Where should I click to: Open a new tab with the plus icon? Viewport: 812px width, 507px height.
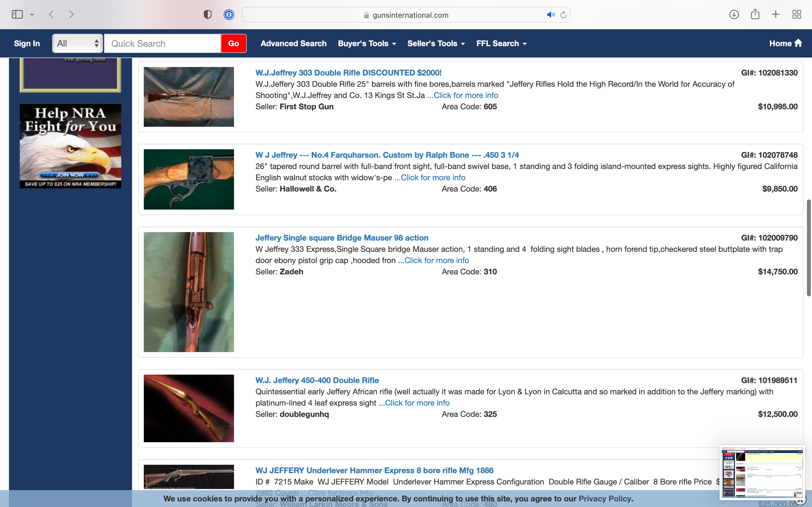[x=776, y=14]
